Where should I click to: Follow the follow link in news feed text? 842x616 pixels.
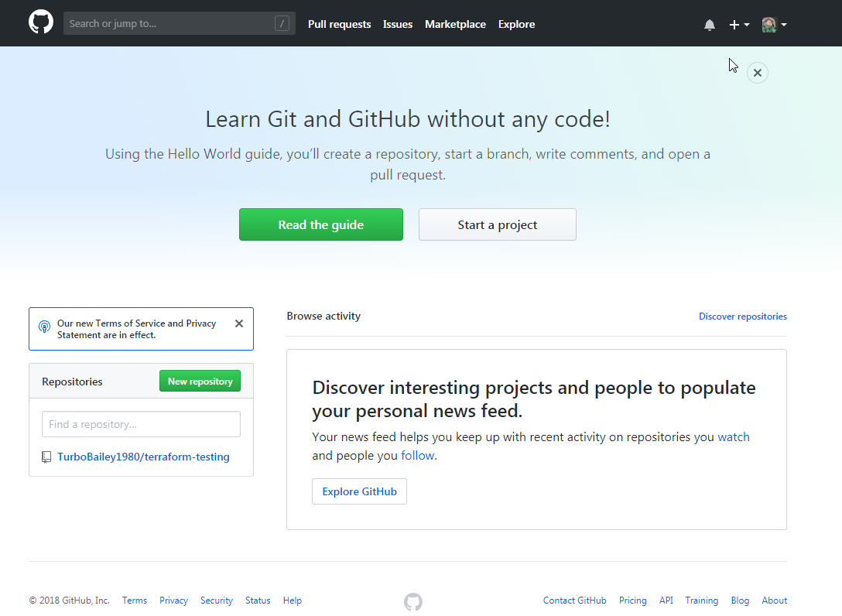[x=418, y=455]
